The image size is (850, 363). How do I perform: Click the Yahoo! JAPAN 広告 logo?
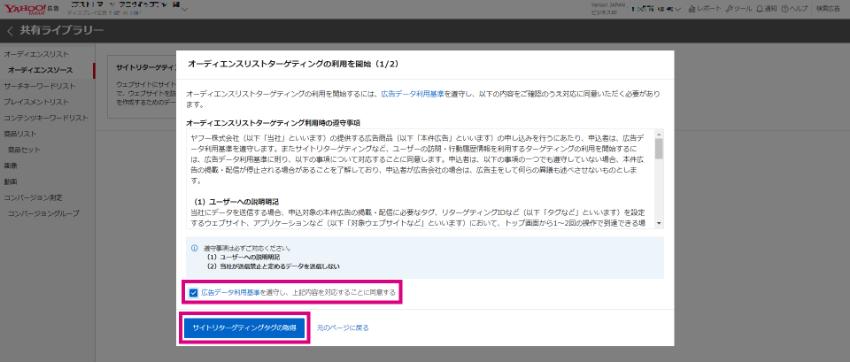point(30,9)
